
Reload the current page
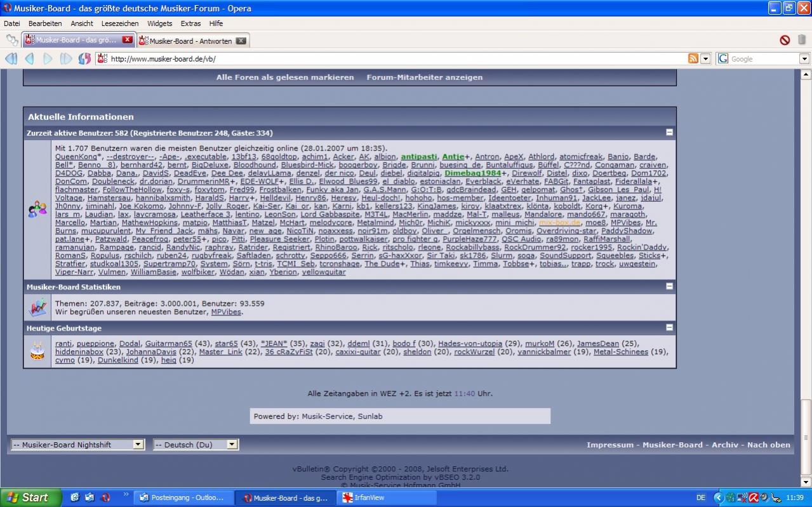click(x=84, y=59)
